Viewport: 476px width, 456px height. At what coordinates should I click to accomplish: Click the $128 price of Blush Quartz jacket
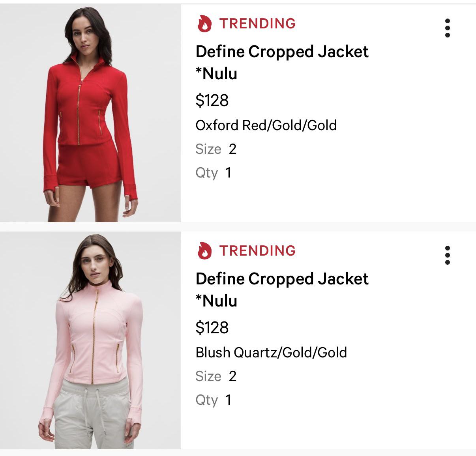(212, 327)
